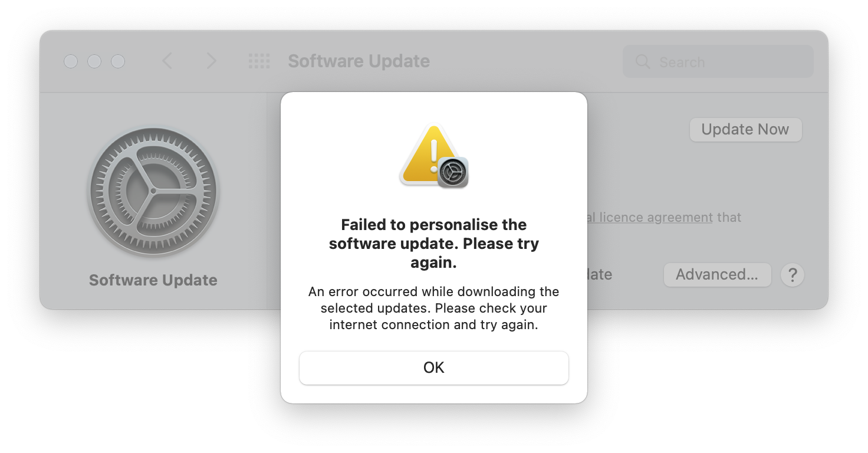Dismiss the error dialog with OK

[x=433, y=367]
